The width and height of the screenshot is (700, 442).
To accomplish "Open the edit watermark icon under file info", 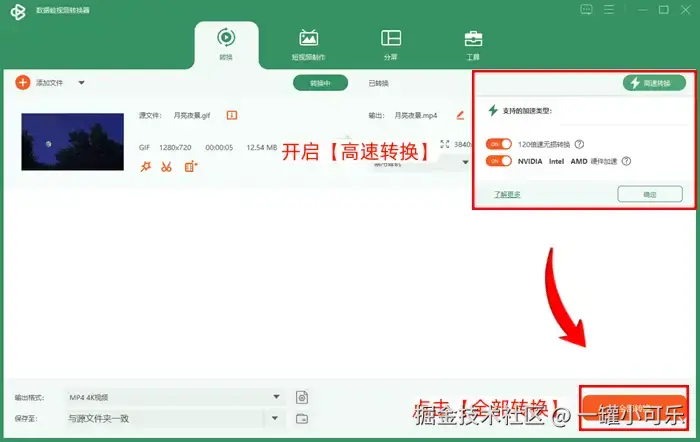I will [191, 167].
